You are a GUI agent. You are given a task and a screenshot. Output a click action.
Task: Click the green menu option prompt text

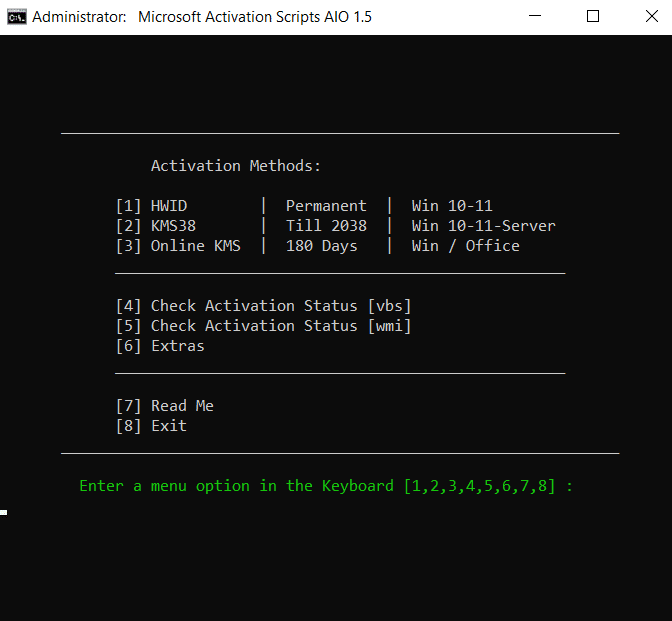[326, 486]
